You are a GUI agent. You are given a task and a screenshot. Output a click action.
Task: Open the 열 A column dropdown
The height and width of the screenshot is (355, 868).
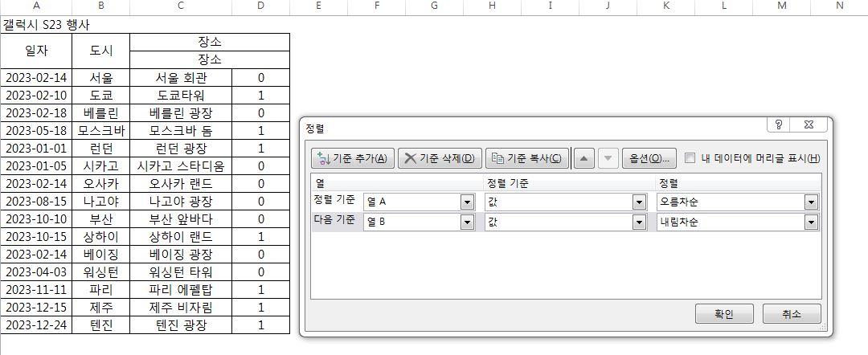click(x=468, y=202)
